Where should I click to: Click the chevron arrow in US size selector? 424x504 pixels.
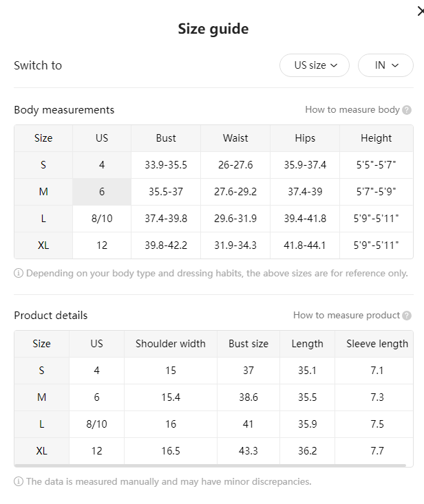[x=334, y=65]
